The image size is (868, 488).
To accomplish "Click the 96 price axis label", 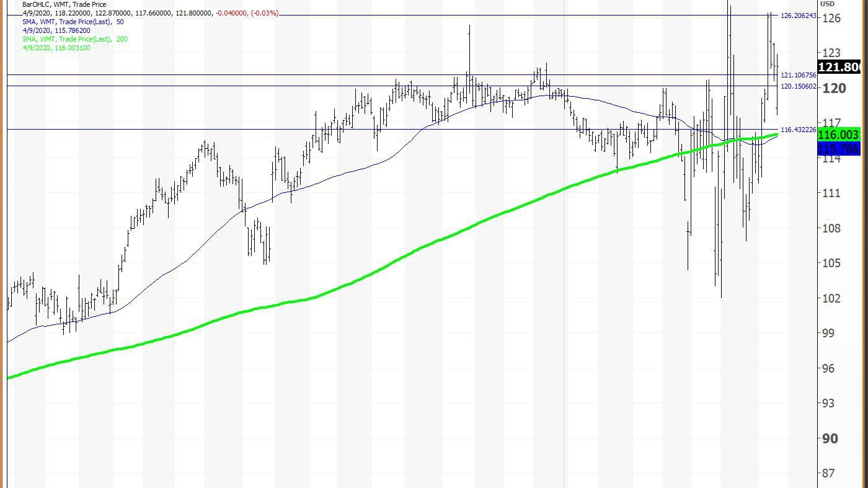I will point(828,368).
